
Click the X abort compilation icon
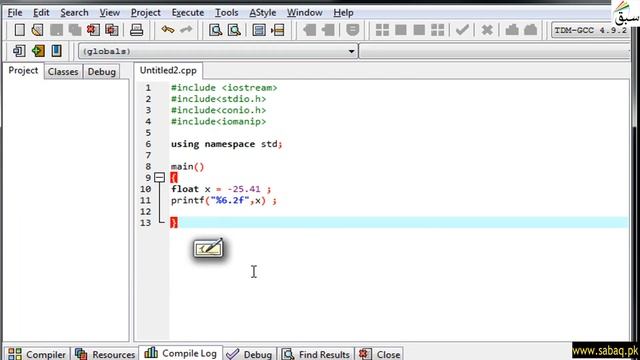pyautogui.click(x=487, y=30)
